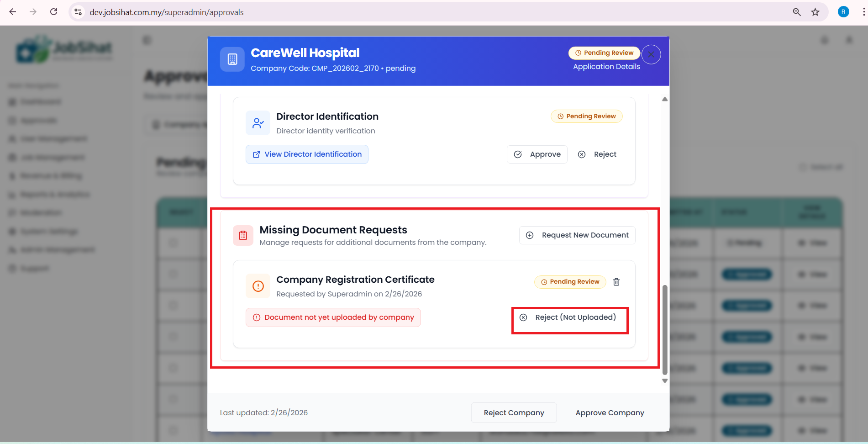The image size is (868, 444).
Task: Approve the Director Identification document
Action: pyautogui.click(x=537, y=154)
